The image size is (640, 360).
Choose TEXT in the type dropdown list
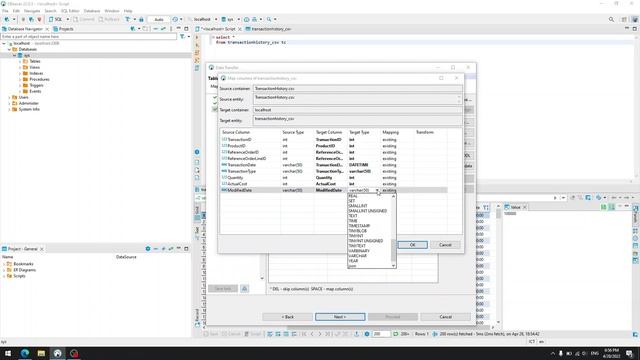tap(353, 216)
